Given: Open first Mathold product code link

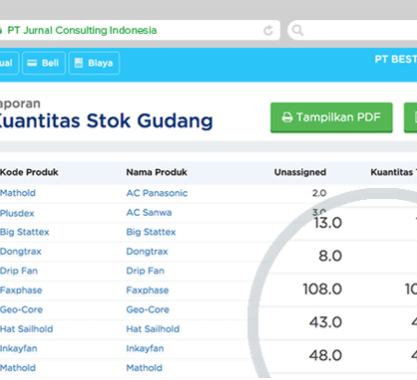Looking at the screenshot, I should (x=18, y=193).
